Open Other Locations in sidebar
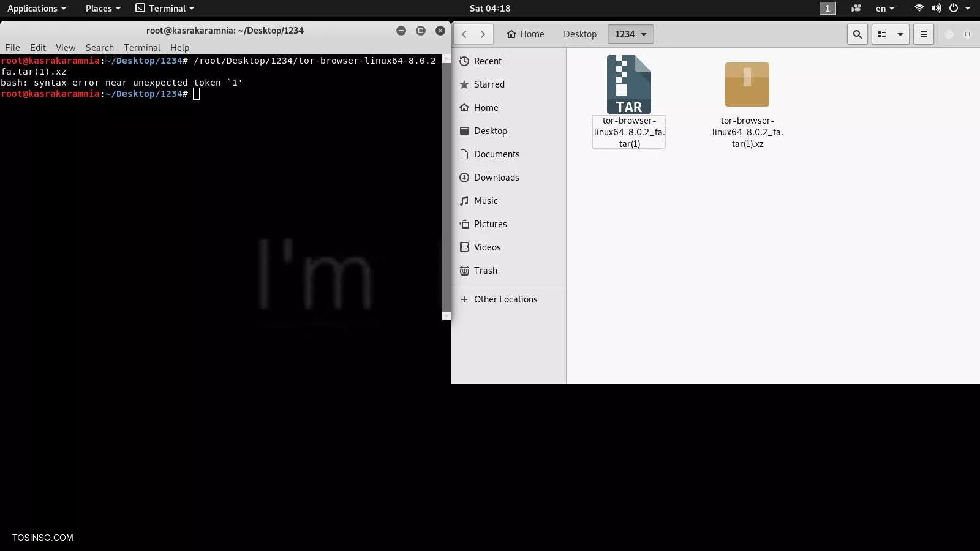The height and width of the screenshot is (551, 980). (505, 299)
